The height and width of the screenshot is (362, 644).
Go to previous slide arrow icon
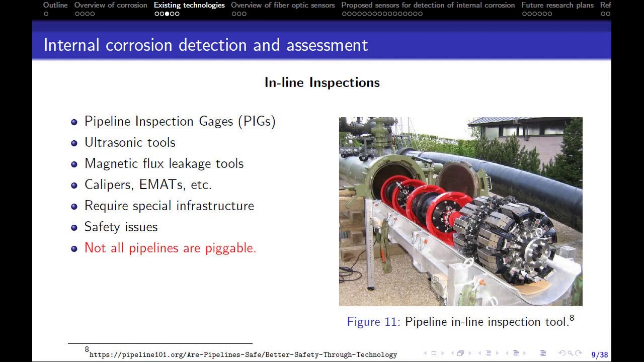[425, 353]
